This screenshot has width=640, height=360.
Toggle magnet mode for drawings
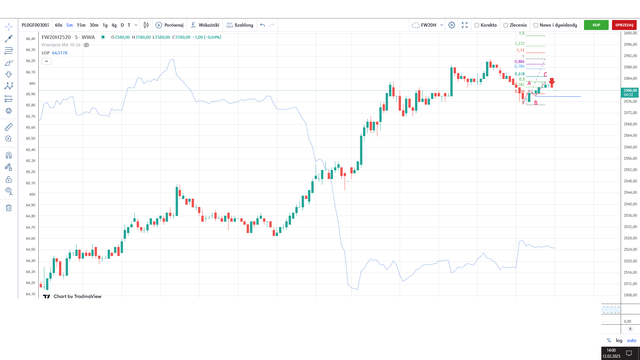click(9, 156)
